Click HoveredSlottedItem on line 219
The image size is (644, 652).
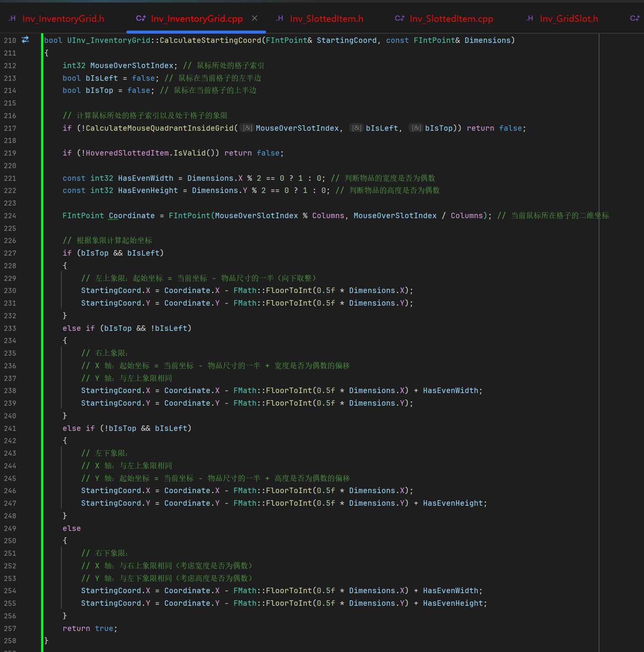coord(127,153)
